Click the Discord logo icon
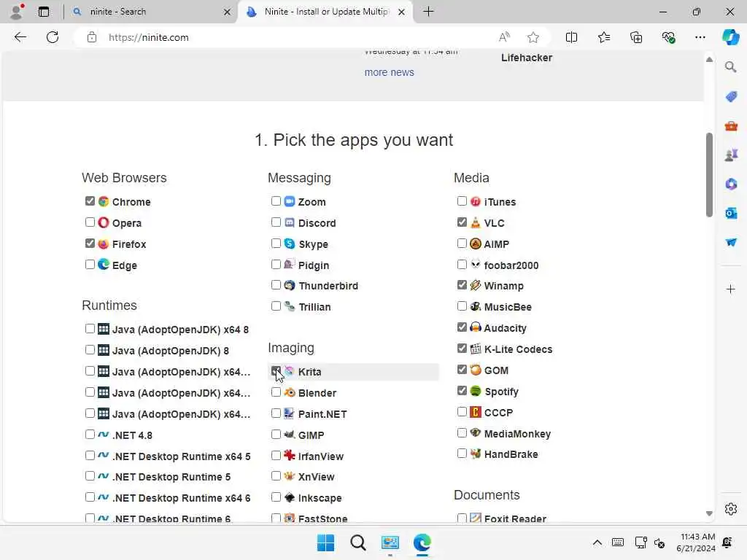The height and width of the screenshot is (560, 747). [290, 222]
